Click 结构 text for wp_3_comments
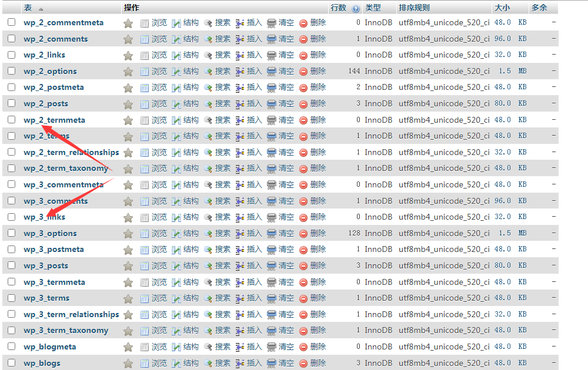The width and height of the screenshot is (588, 370). [191, 201]
